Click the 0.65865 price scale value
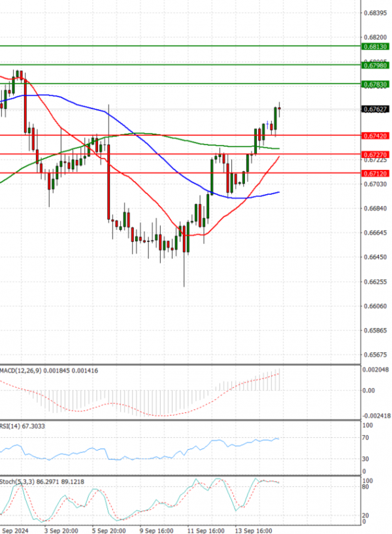Image resolution: width=392 pixels, height=534 pixels. 375,330
